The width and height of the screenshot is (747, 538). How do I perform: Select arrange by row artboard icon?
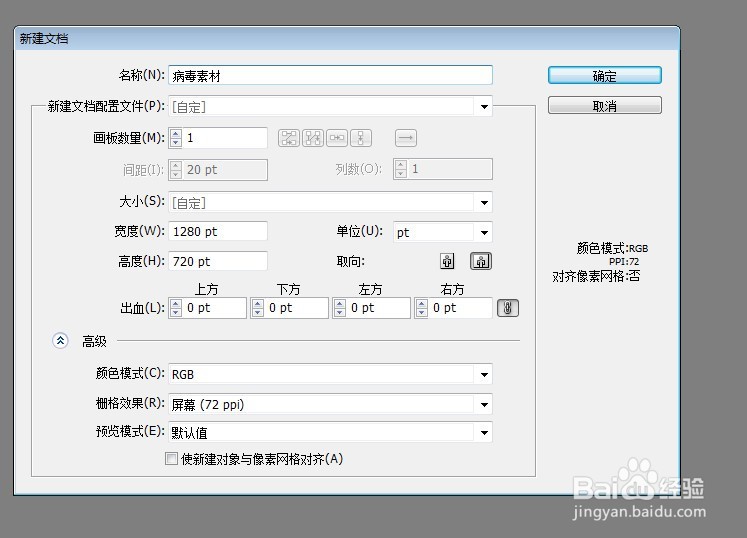[x=337, y=138]
